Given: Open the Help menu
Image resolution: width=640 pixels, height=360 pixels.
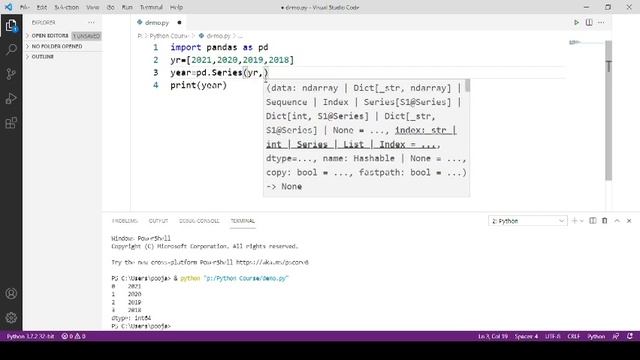Looking at the screenshot, I should click(176, 7).
